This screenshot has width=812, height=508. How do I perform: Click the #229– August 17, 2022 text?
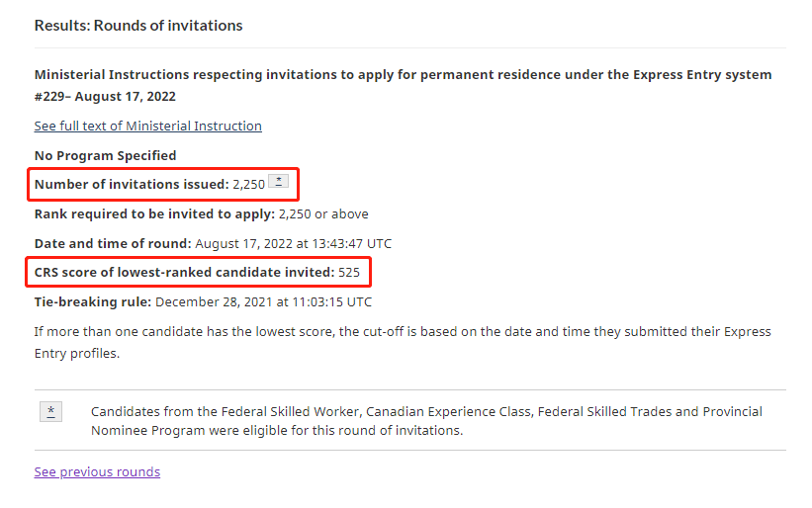105,97
